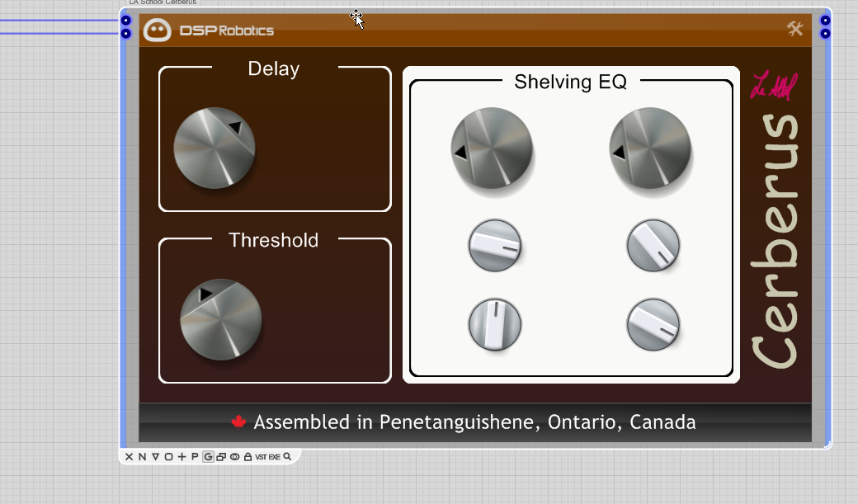Click the eye-shaped icon in module toolbar
This screenshot has height=504, width=858.
(235, 457)
